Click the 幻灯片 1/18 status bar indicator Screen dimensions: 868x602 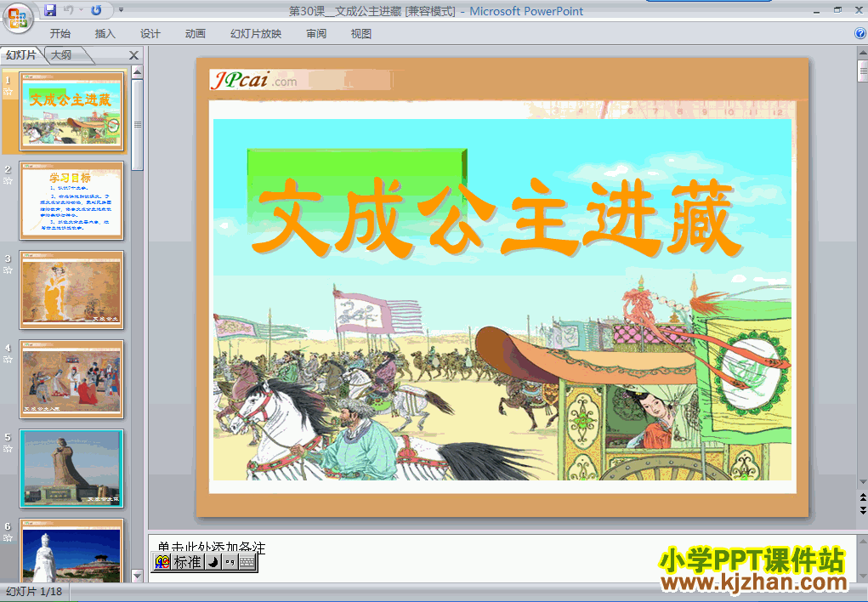tap(34, 592)
